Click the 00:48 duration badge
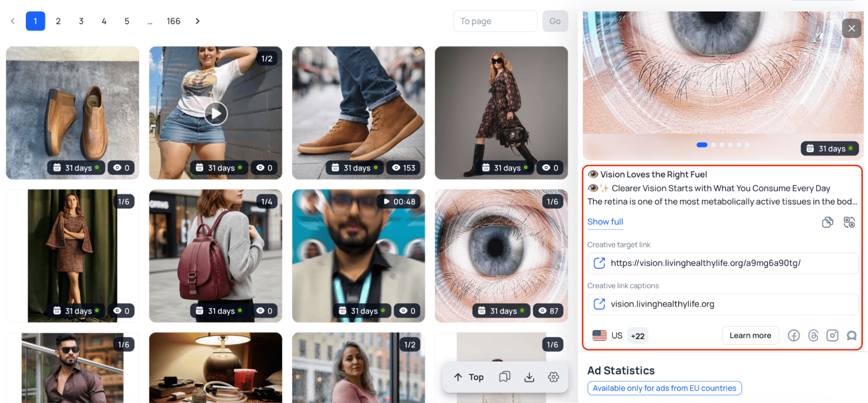 pos(399,202)
